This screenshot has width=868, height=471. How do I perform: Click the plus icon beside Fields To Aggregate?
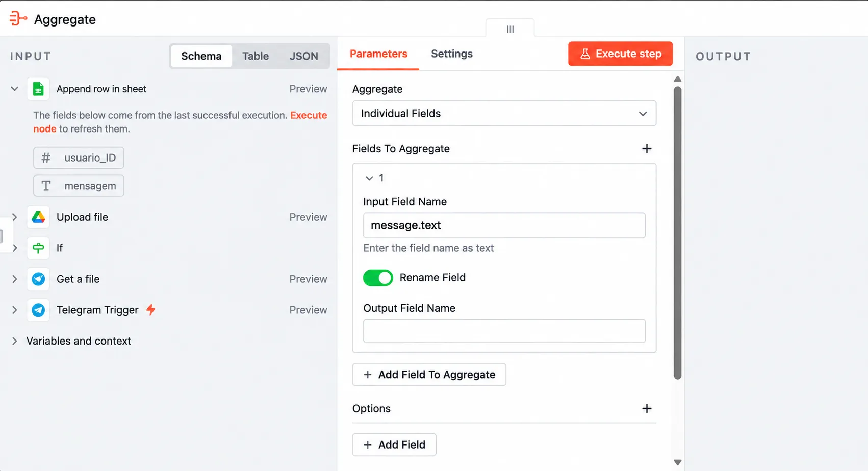tap(647, 148)
